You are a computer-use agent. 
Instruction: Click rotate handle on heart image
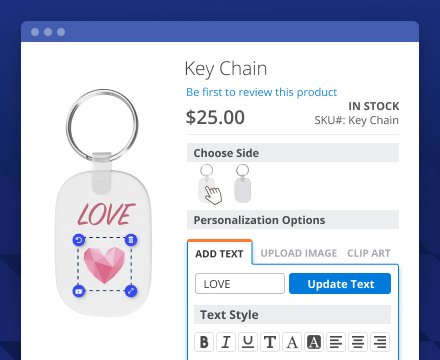click(79, 240)
